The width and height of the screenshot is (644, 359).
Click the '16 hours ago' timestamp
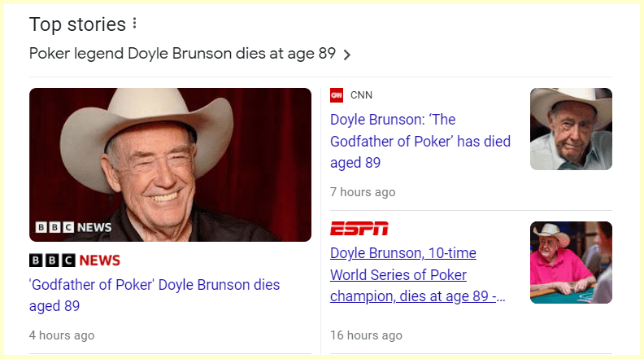366,335
